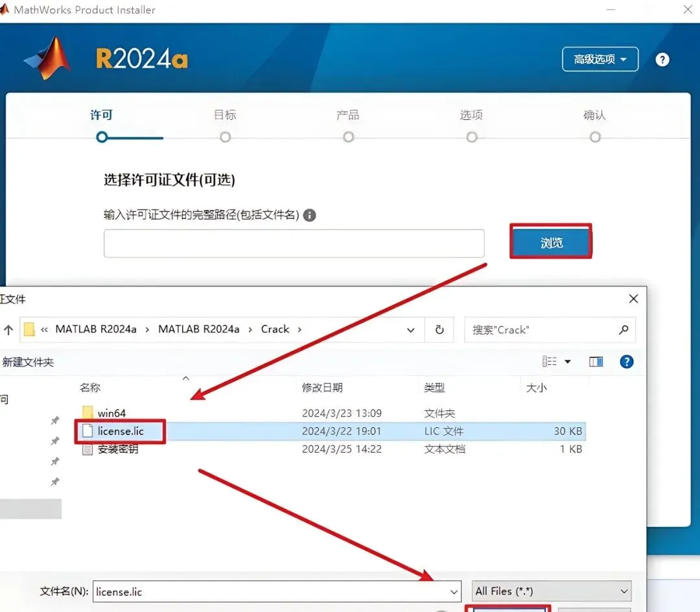Click the MATLAB logo in the header
The image size is (700, 612).
(48, 58)
